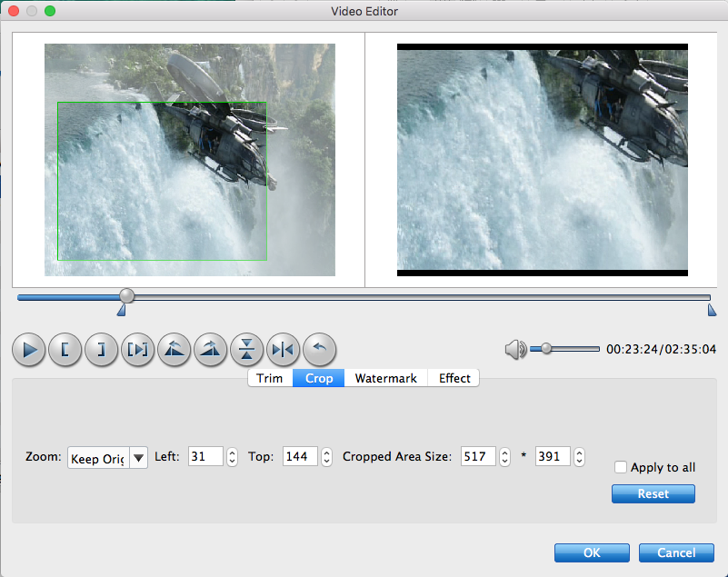Set trim end with right bracket button
This screenshot has width=728, height=577.
101,349
